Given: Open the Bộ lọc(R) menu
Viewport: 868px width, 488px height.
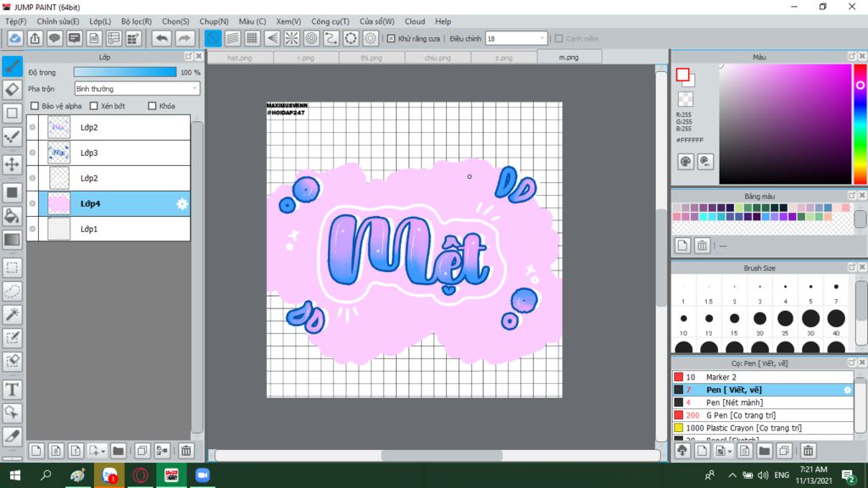Looking at the screenshot, I should pos(136,21).
